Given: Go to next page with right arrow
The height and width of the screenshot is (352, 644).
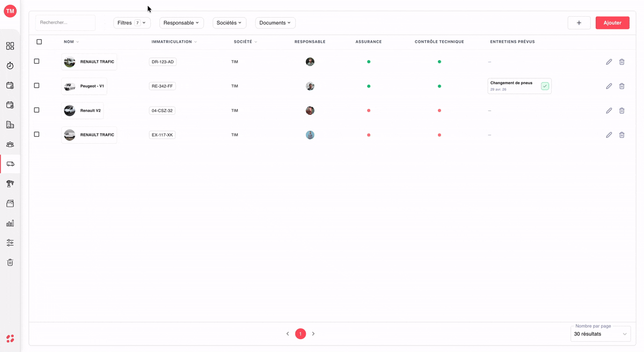Looking at the screenshot, I should [313, 334].
